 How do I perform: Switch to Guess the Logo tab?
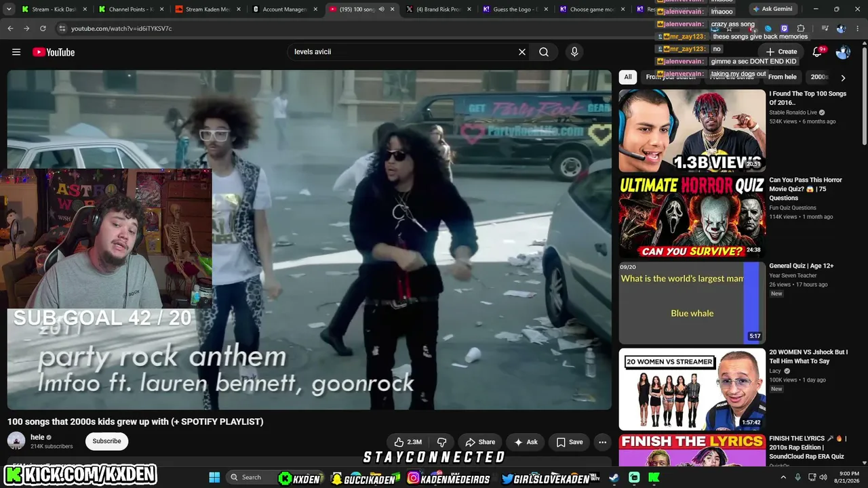click(x=515, y=9)
